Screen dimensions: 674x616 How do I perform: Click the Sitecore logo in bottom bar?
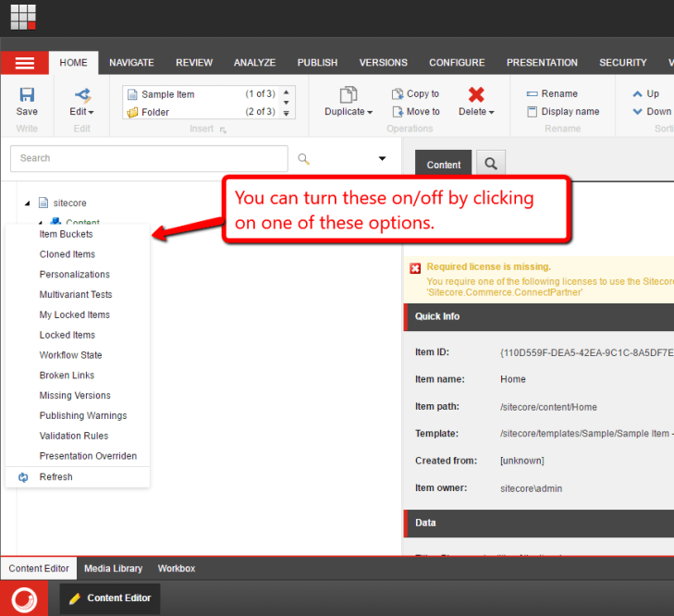[x=25, y=599]
